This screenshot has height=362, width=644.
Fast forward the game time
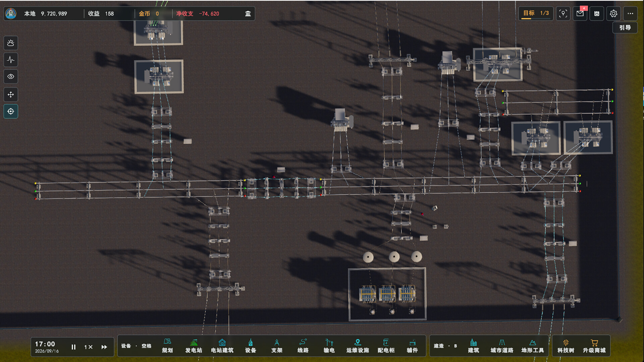pyautogui.click(x=104, y=347)
